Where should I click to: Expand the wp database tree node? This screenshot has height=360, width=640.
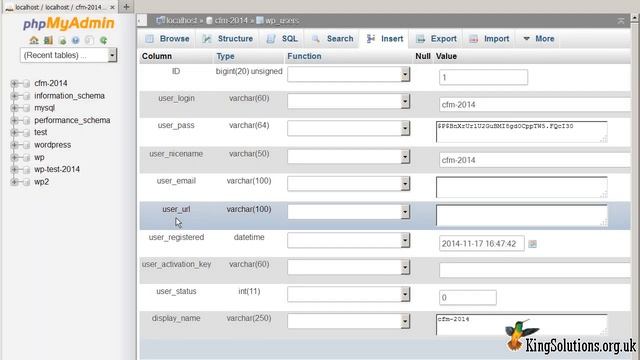[x=14, y=157]
